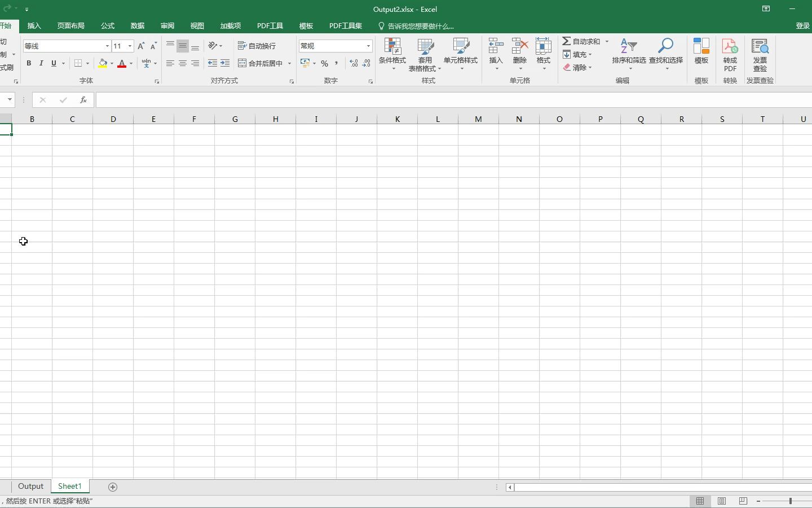This screenshot has height=508, width=812.
Task: Expand the merge and center dropdown arrow
Action: (x=289, y=63)
